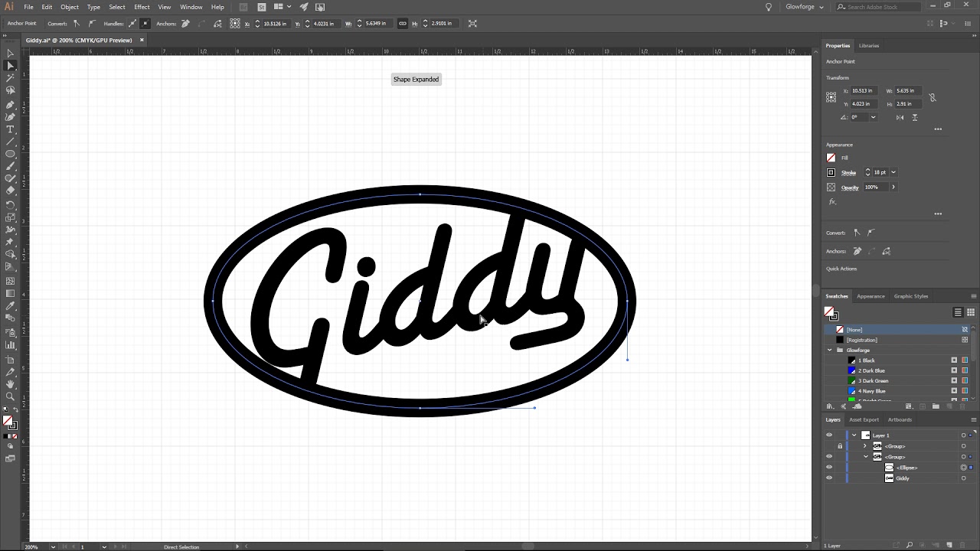
Task: Collapse the Glowforge swatch group
Action: coord(830,350)
